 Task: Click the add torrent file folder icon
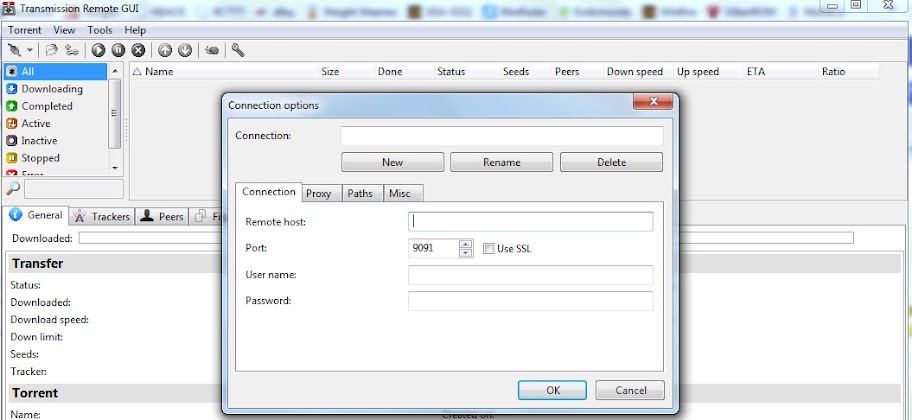pos(52,51)
